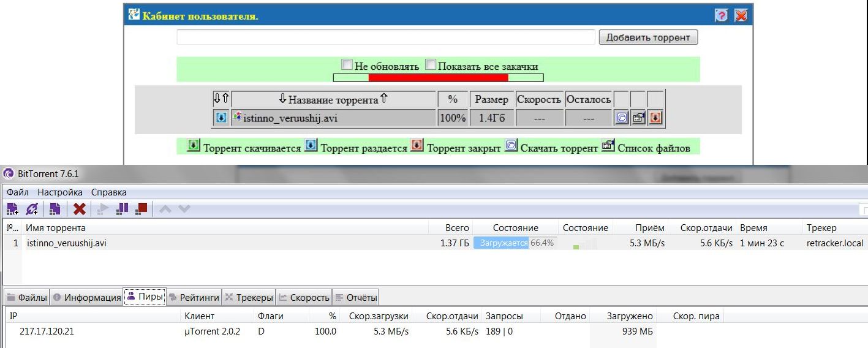868x348 pixels.
Task: Click the red progress bar in Кабинет пользователя
Action: tap(438, 78)
